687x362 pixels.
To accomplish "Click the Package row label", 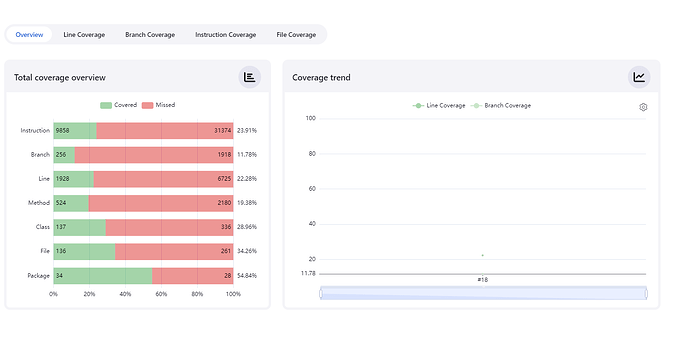I will (38, 276).
